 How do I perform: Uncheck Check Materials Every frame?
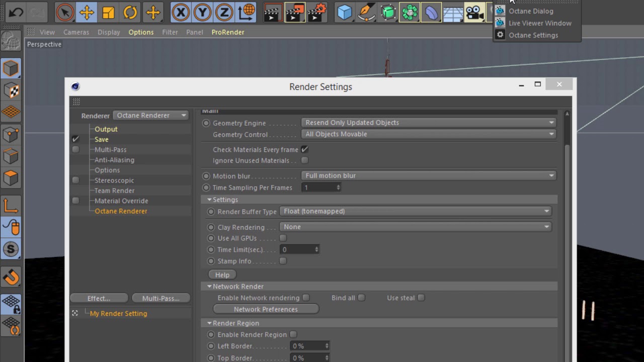(304, 149)
